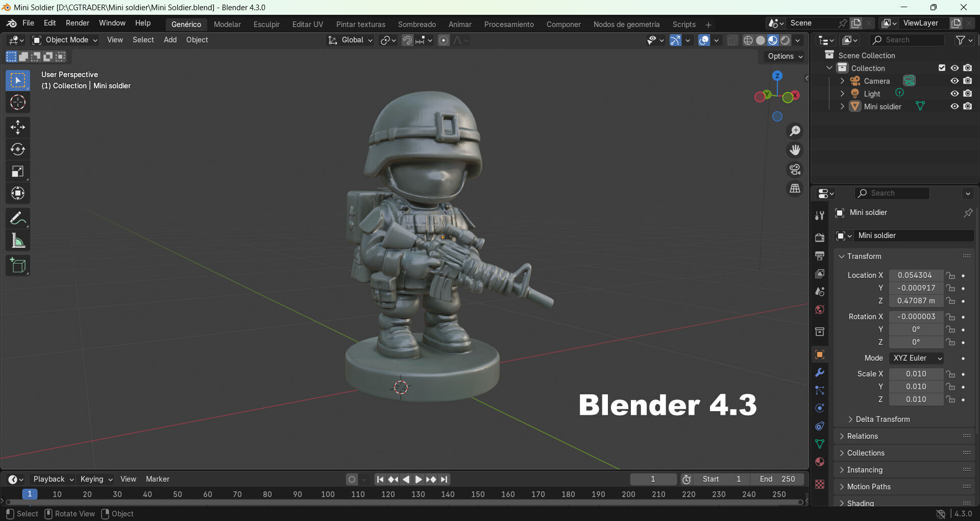Open the Material properties tab
Image resolution: width=980 pixels, height=521 pixels.
(820, 462)
